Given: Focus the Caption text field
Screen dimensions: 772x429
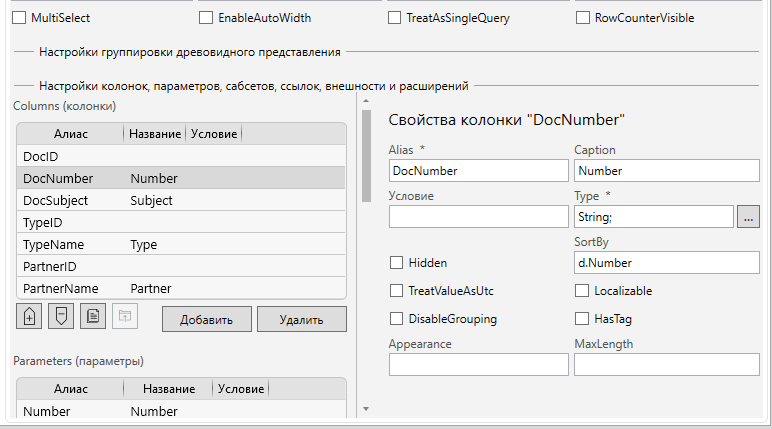Looking at the screenshot, I should pos(666,171).
